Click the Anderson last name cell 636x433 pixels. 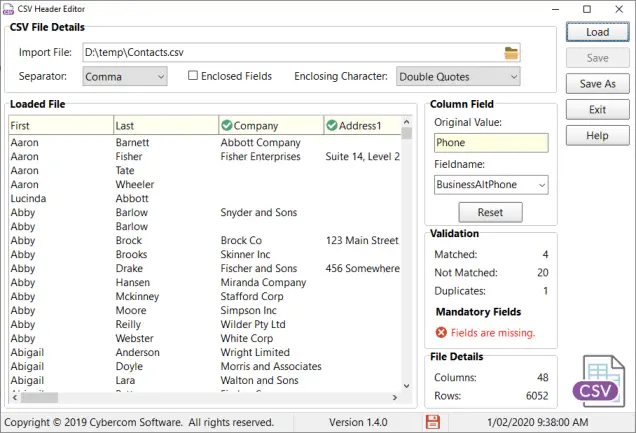click(138, 352)
